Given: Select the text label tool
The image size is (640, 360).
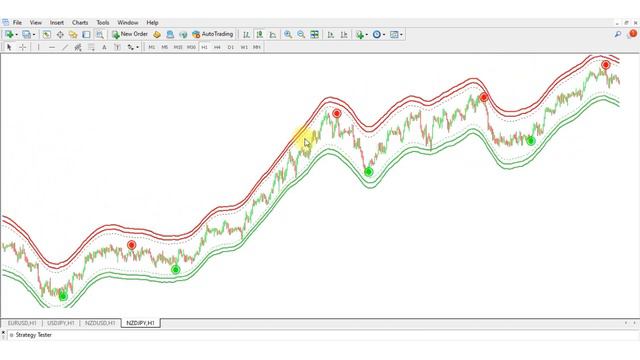Looking at the screenshot, I should 117,47.
